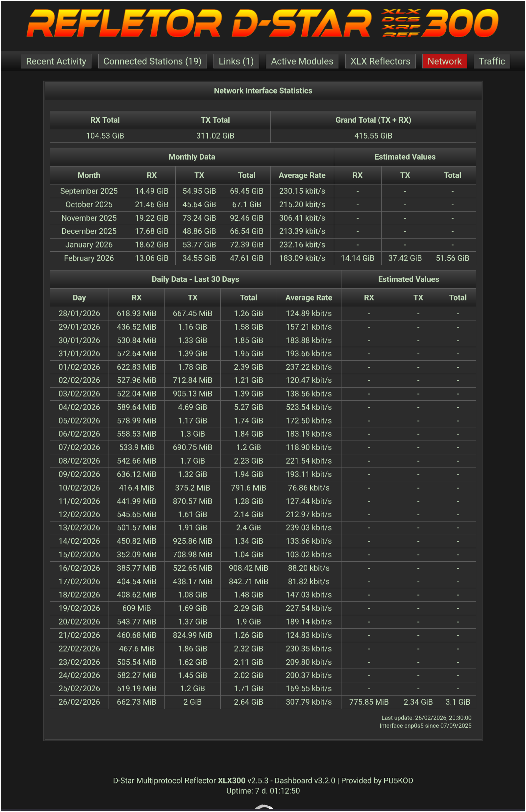Click the 307.79 kbit/s average rate cell
Screen dimensions: 526x812
point(308,702)
